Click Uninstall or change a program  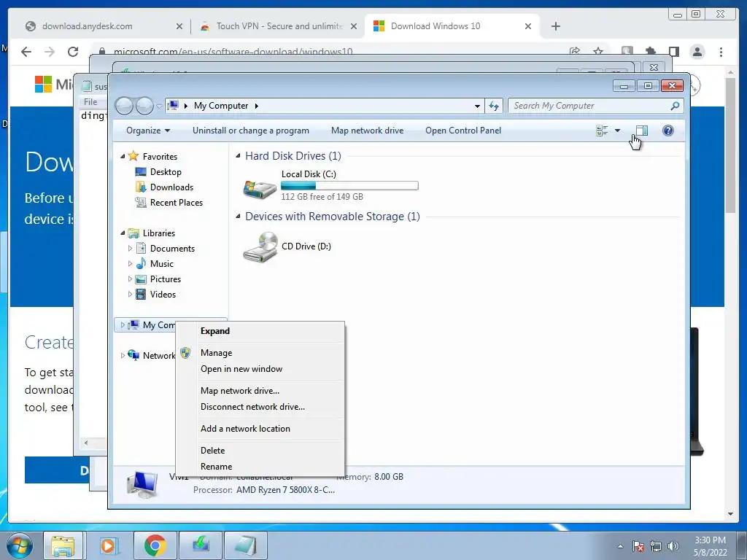point(251,131)
